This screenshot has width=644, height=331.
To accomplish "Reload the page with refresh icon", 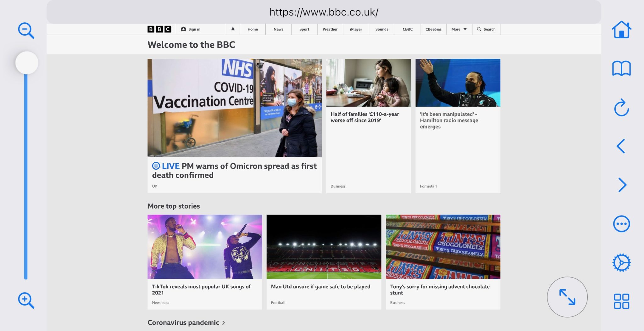I will click(x=621, y=108).
